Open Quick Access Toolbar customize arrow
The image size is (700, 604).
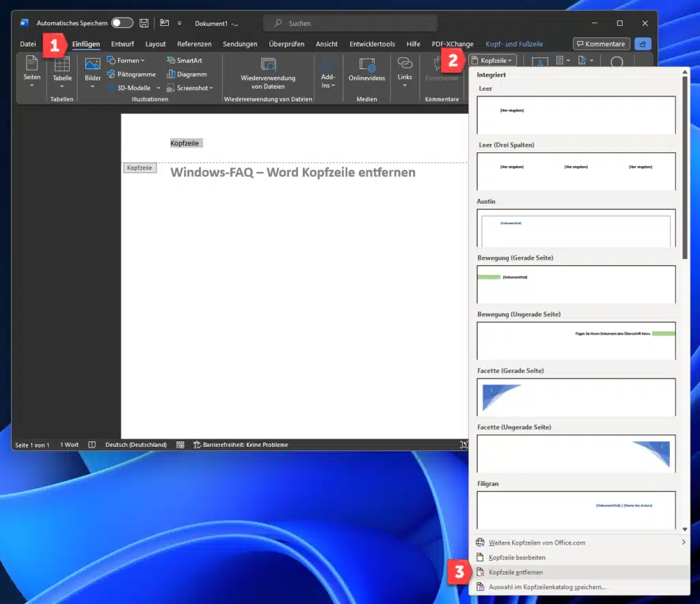[180, 23]
